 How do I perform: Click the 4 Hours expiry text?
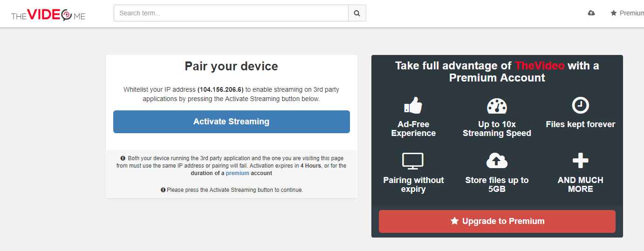(x=310, y=166)
